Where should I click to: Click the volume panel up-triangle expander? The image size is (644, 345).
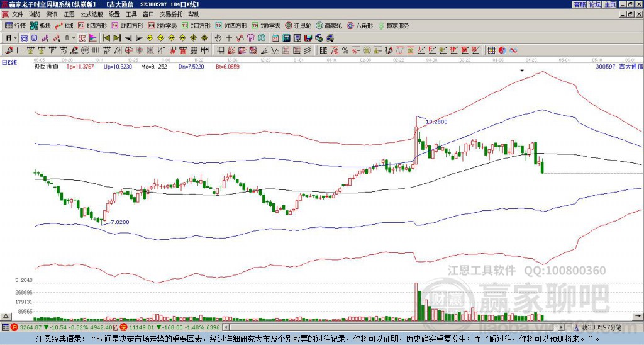pyautogui.click(x=6, y=316)
